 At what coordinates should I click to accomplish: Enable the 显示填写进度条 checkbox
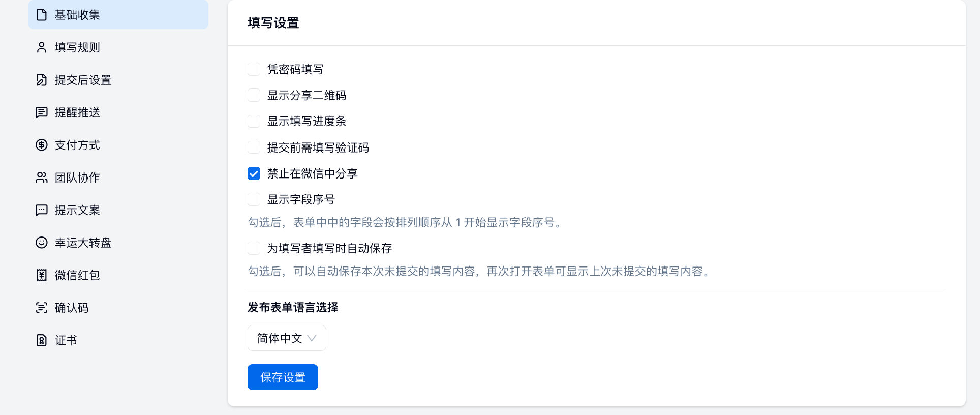(x=254, y=121)
